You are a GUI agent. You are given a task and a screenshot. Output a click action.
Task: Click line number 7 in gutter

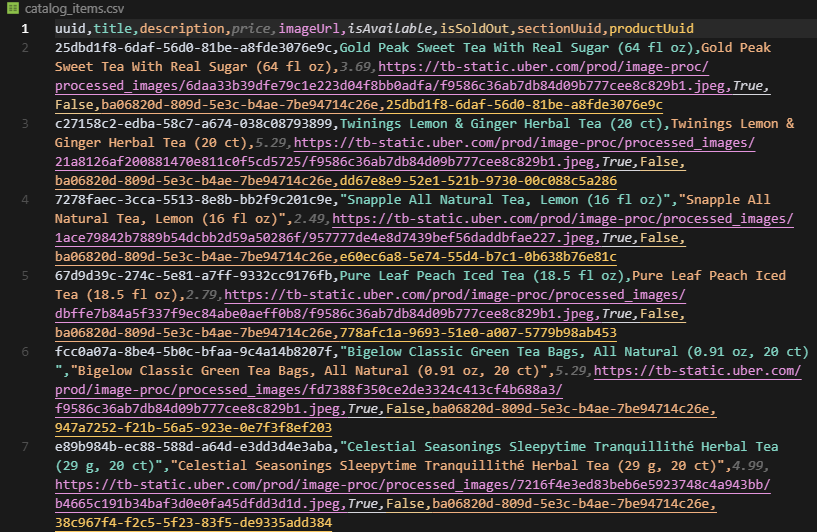tap(25, 447)
